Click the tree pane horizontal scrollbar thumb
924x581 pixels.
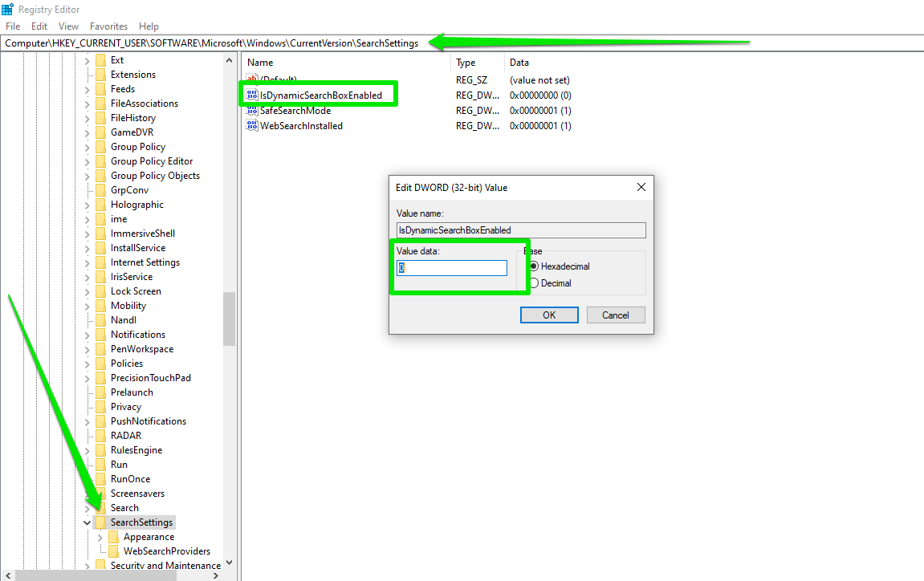click(96, 575)
